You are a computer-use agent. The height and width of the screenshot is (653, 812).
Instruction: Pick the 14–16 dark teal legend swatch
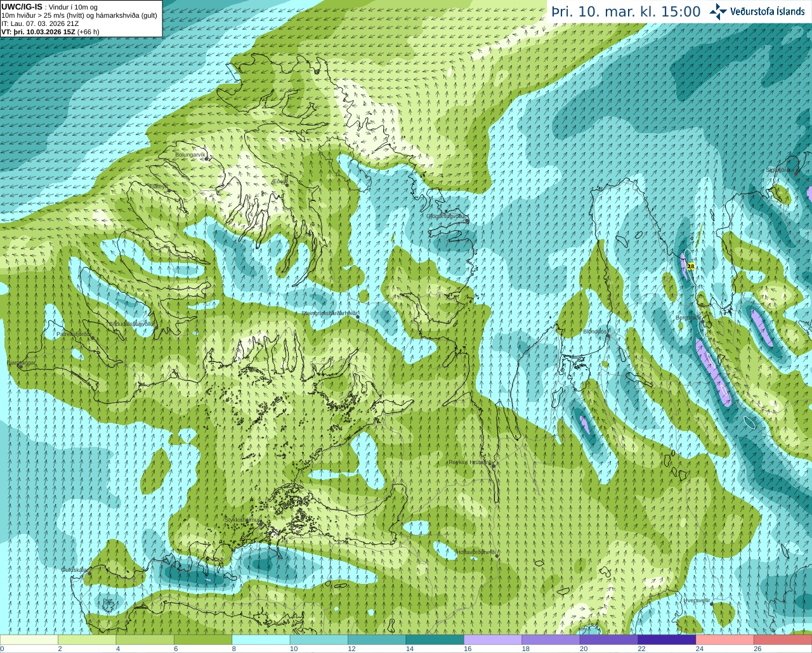tap(435, 640)
